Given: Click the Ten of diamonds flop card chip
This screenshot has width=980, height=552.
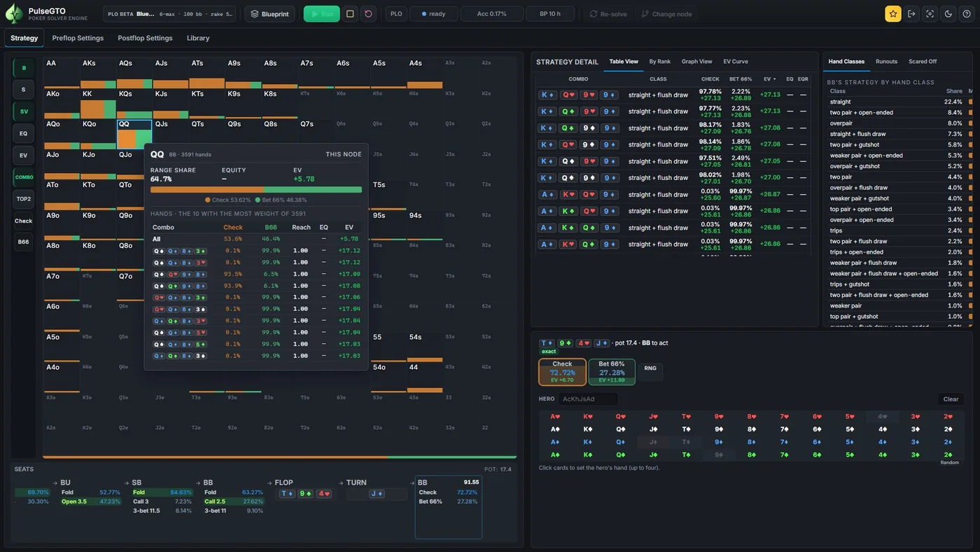Looking at the screenshot, I should click(x=287, y=494).
